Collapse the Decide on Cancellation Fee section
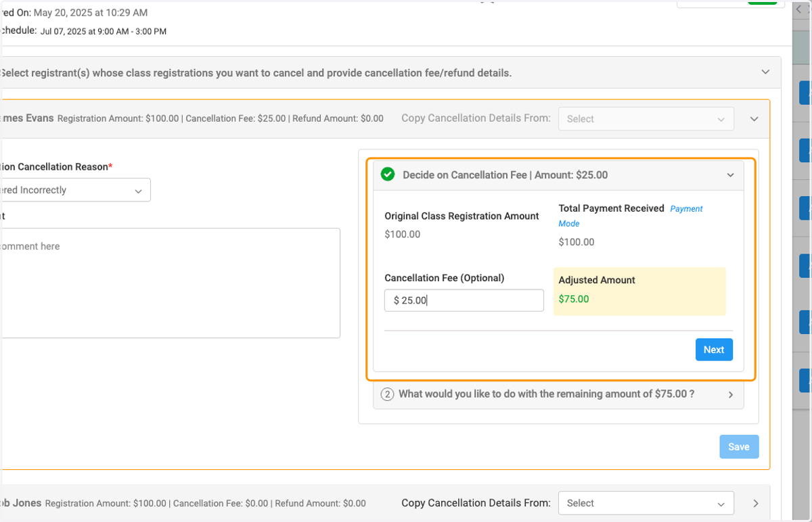This screenshot has width=812, height=522. tap(730, 175)
